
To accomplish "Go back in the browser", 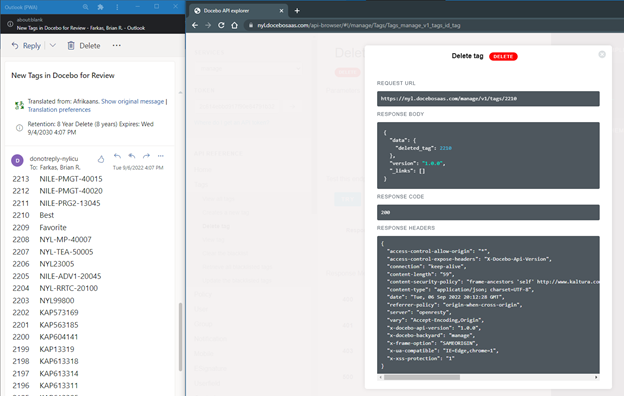I will pyautogui.click(x=195, y=25).
